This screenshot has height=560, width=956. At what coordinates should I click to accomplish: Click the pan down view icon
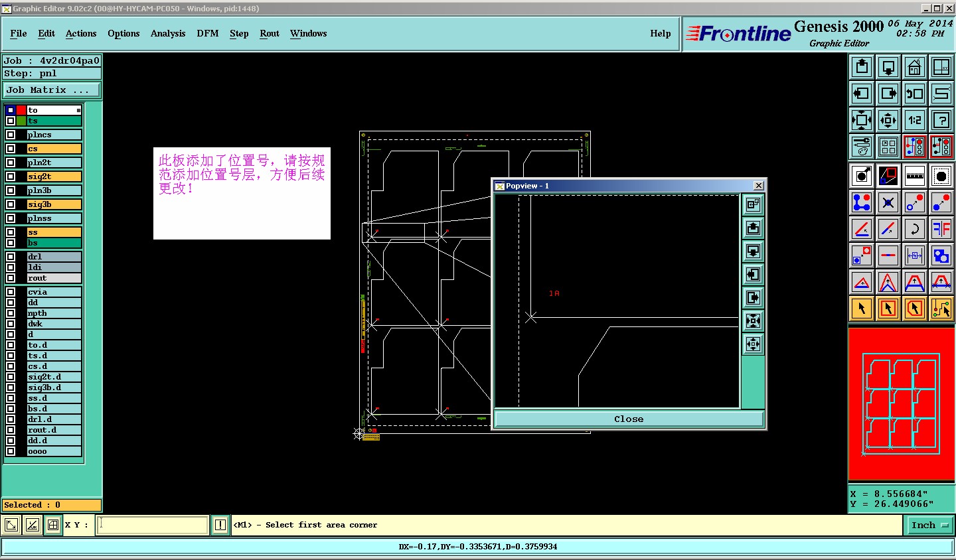(888, 67)
